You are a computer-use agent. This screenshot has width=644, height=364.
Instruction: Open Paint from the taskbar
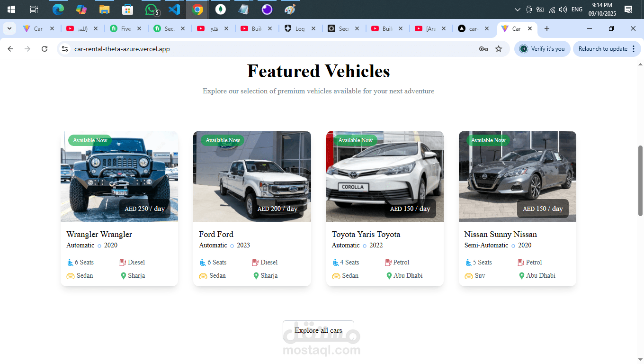[290, 9]
